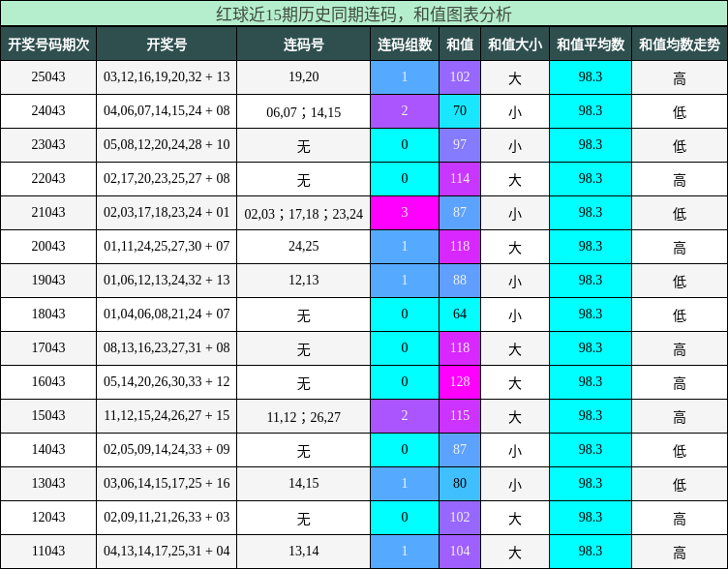Select issue number 13043
728x569 pixels.
coord(48,483)
